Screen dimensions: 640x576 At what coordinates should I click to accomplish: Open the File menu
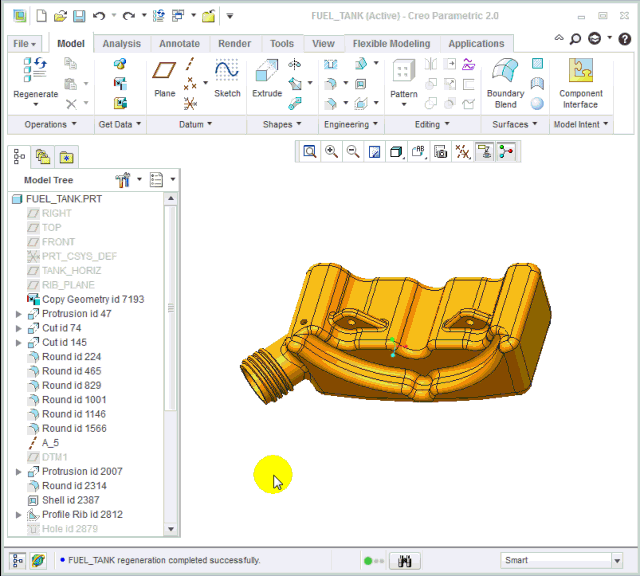coord(24,44)
